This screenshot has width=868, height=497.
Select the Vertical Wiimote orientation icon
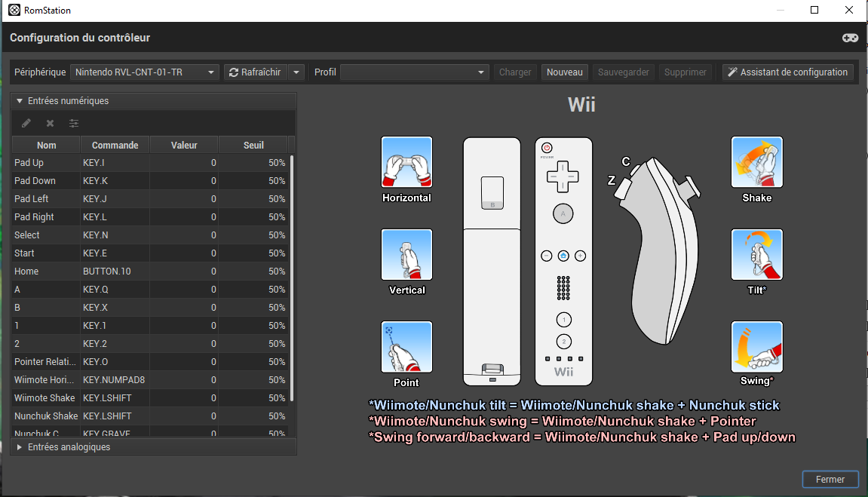pyautogui.click(x=406, y=255)
